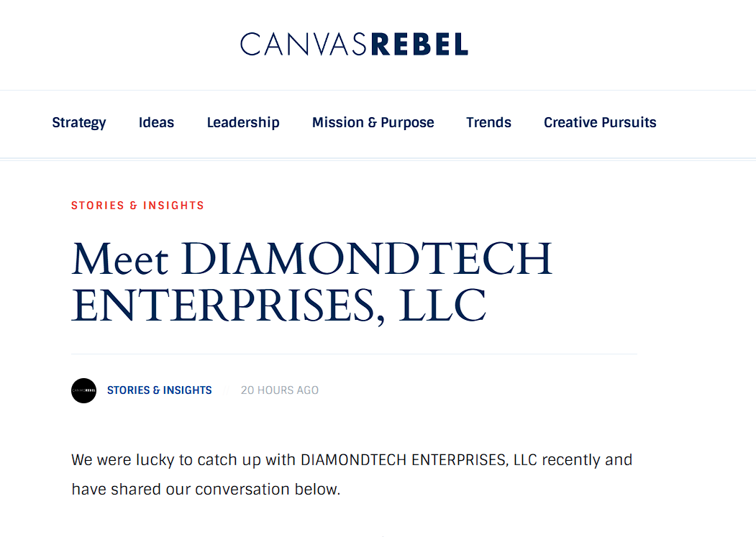
Task: Click the phrase 'conversation below' in the paragraph
Action: 267,490
